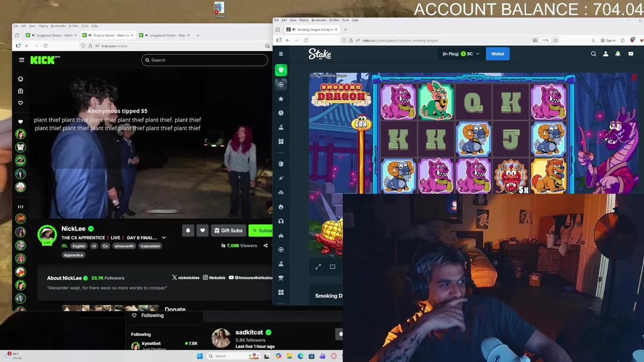Open the IRL category link
The image size is (644, 362).
(64, 246)
